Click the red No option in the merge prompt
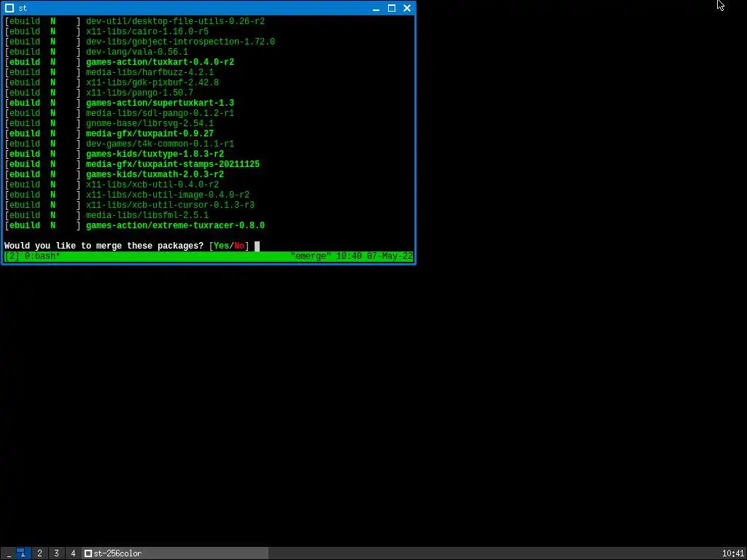The height and width of the screenshot is (560, 747). tap(239, 246)
